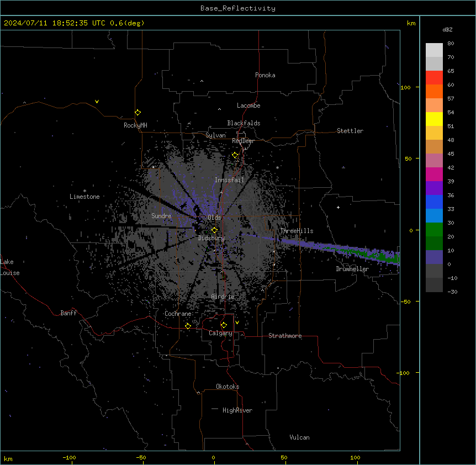Click the Cochrane label
Viewport: 476px width, 465px height.
point(178,314)
